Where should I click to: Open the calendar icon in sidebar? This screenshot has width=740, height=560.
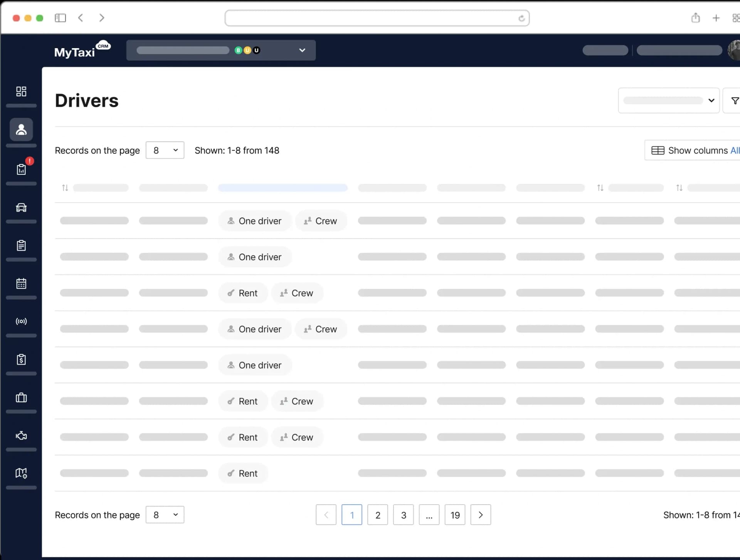[x=21, y=283]
